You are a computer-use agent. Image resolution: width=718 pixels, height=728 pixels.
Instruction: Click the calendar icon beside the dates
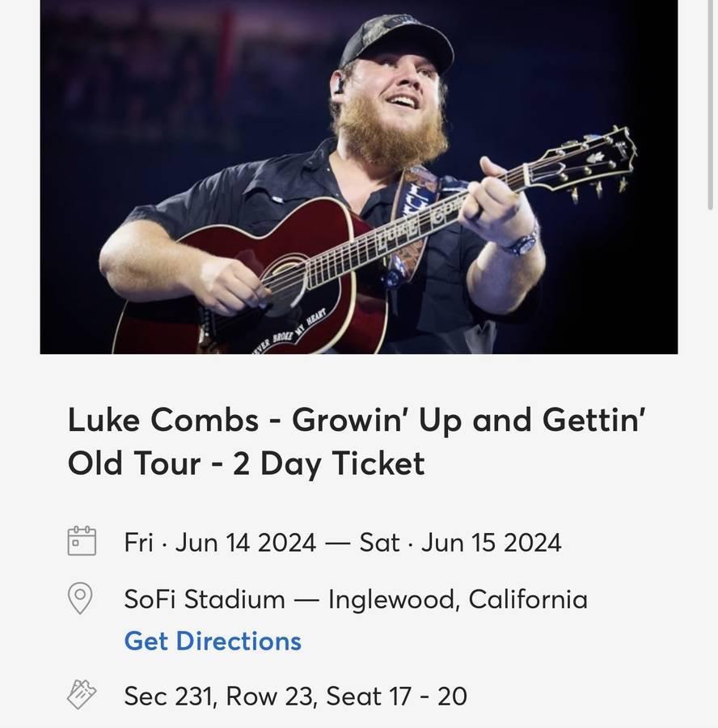click(82, 541)
